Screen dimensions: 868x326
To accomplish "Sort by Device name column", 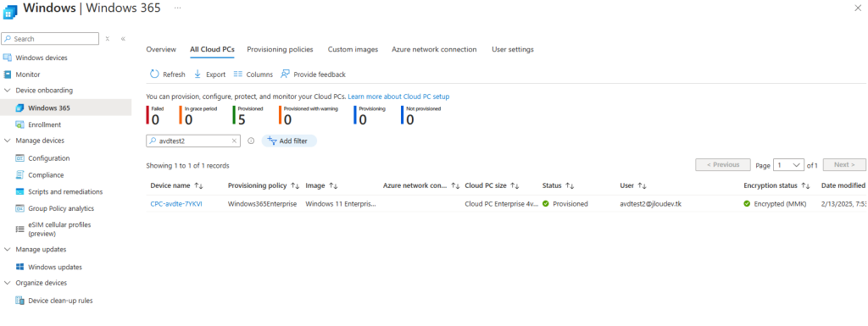I will [177, 185].
